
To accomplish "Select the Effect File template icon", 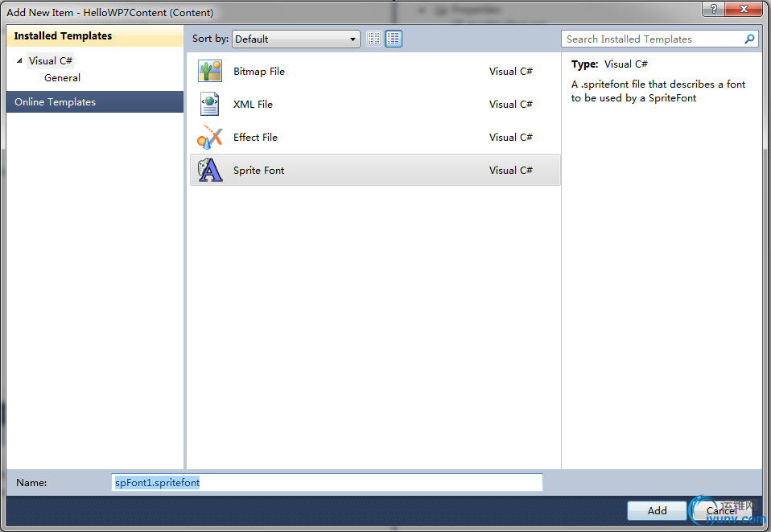I will [x=210, y=137].
